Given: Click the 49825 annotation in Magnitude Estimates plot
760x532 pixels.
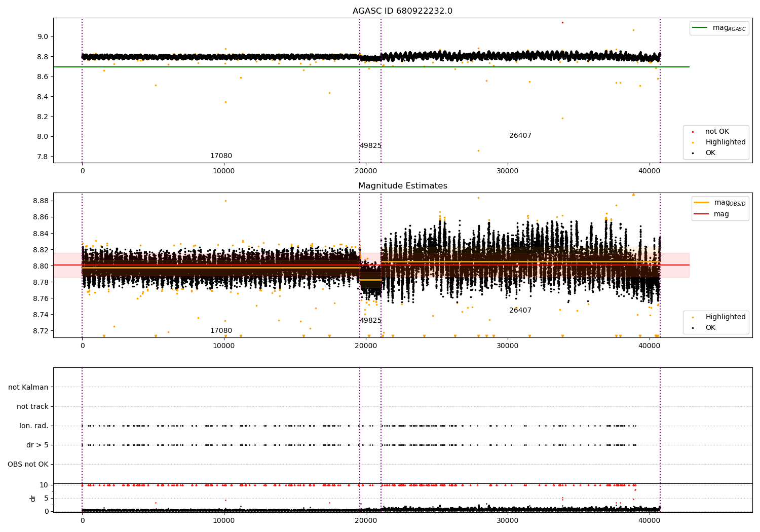Looking at the screenshot, I should [370, 321].
